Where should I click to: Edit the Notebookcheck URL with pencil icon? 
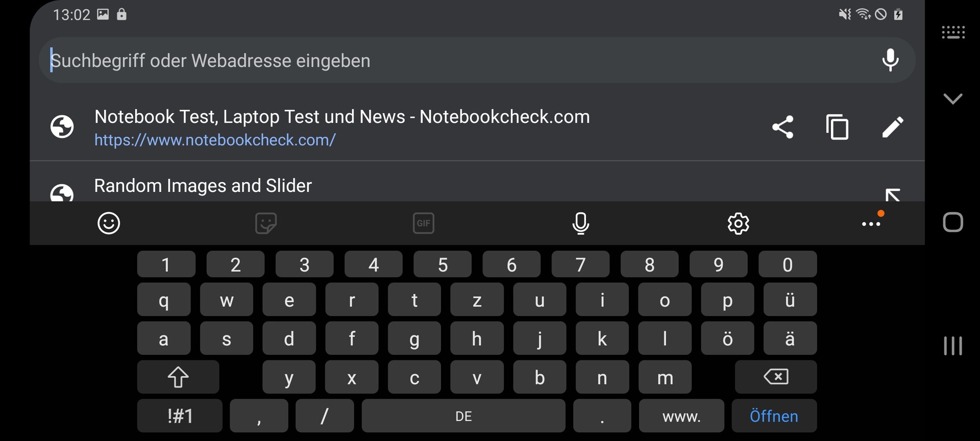click(x=893, y=127)
